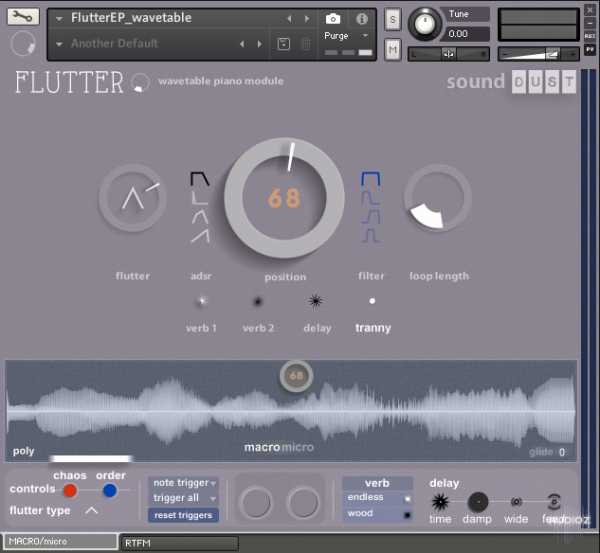
Task: Go to next instrument arrow
Action: pos(307,19)
